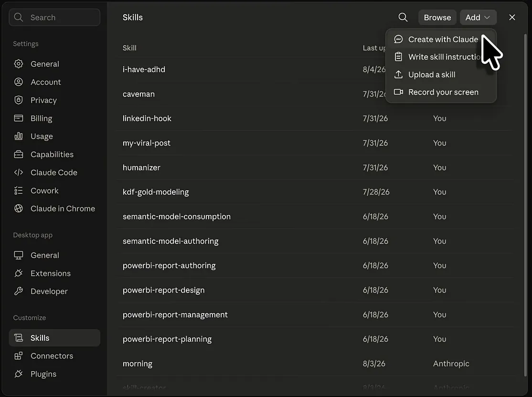Focus the Search settings input field

click(x=54, y=17)
